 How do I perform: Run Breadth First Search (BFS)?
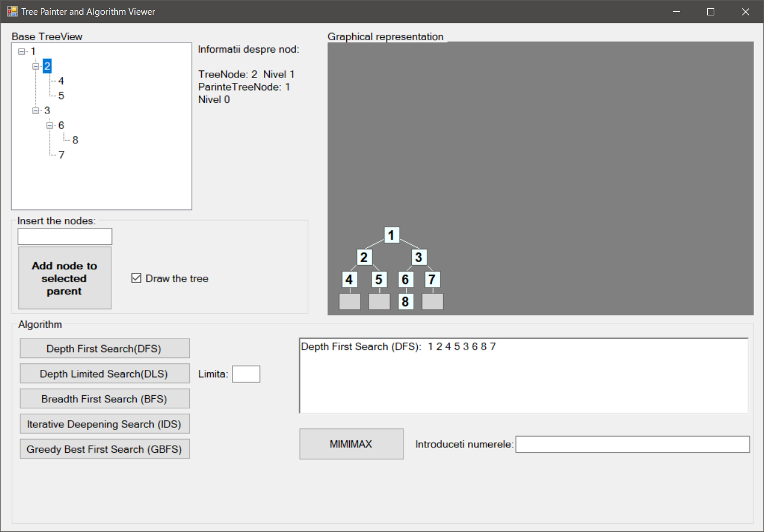105,399
